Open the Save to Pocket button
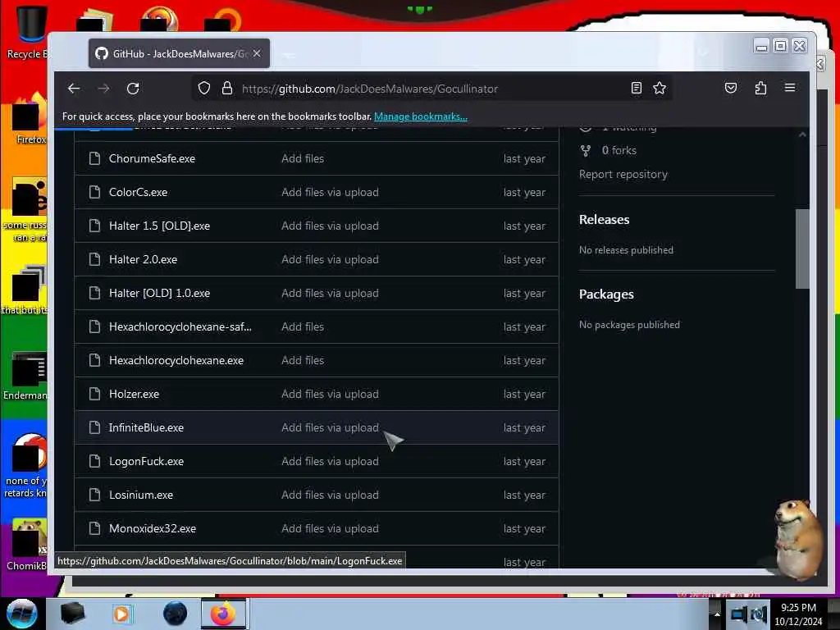The width and height of the screenshot is (840, 630). click(x=731, y=88)
